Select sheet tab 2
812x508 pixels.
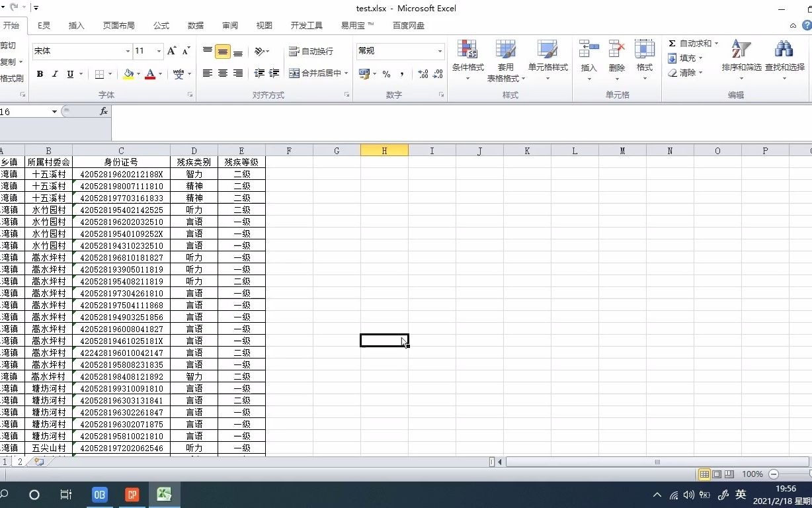20,462
